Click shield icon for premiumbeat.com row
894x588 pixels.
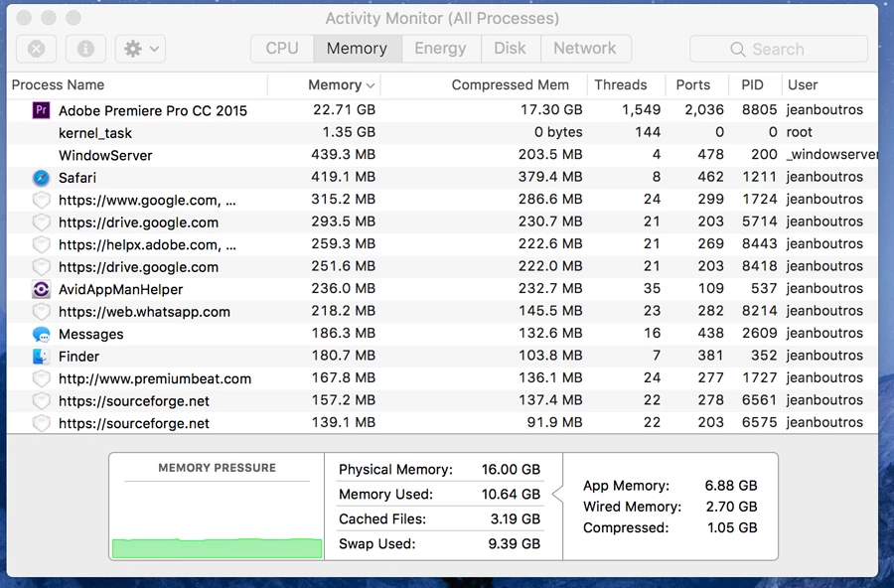pos(41,378)
